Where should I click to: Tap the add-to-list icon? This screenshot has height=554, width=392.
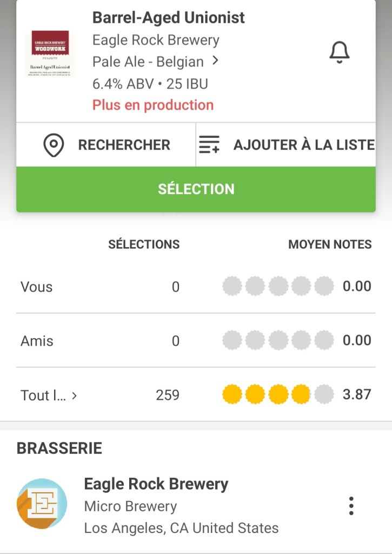click(x=209, y=145)
